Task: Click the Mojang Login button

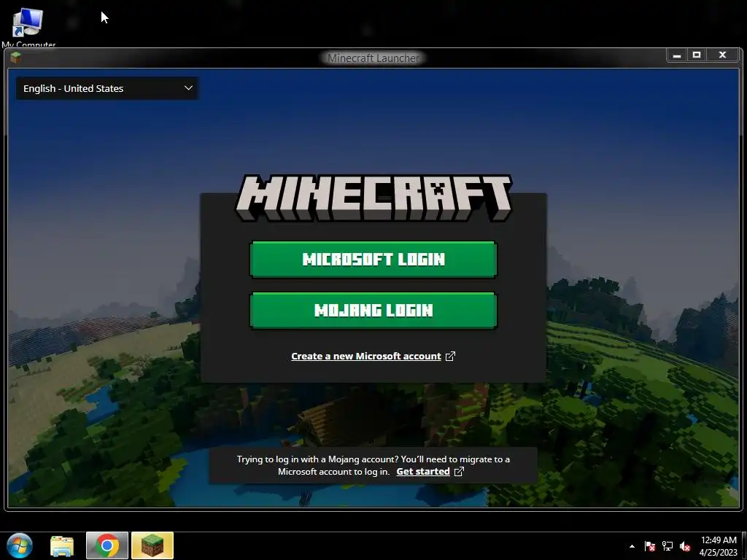Action: [373, 311]
